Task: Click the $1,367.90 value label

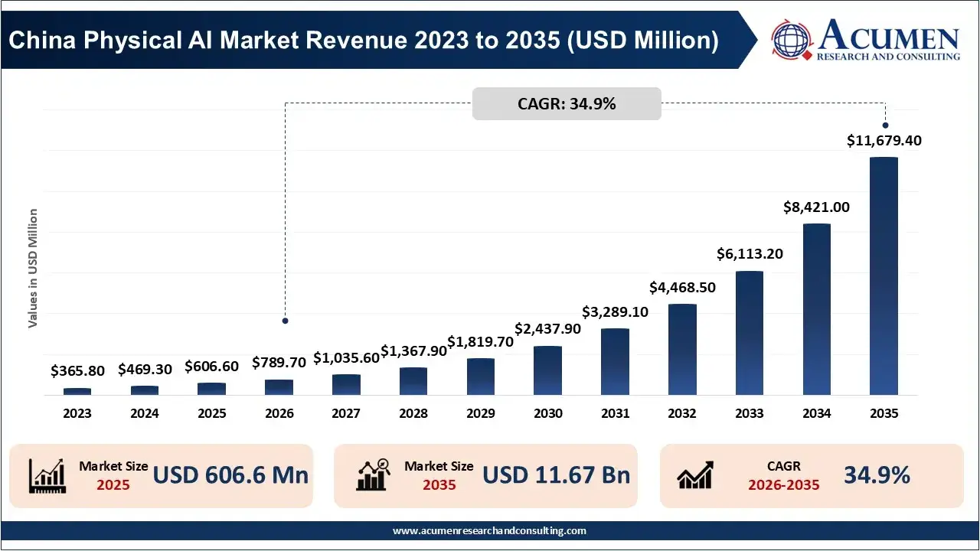Action: (413, 350)
